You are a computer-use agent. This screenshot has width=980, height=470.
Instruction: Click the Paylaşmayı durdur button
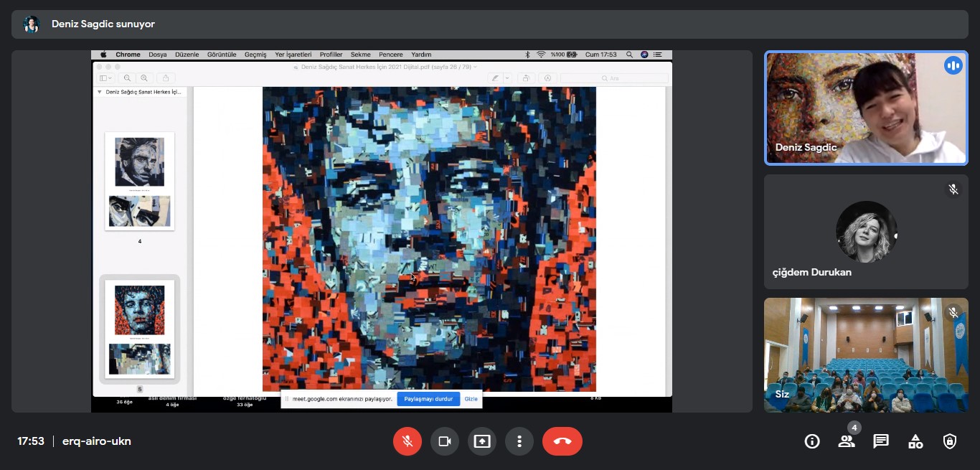tap(428, 399)
